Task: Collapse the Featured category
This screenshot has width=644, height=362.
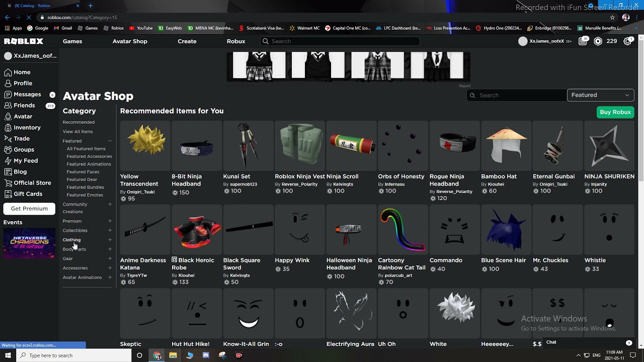Action: point(110,141)
